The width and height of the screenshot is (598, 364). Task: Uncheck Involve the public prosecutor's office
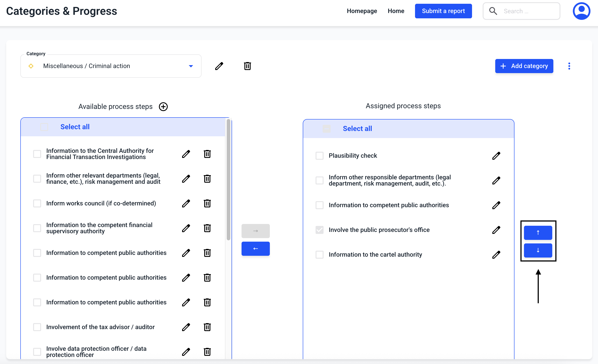tap(319, 230)
